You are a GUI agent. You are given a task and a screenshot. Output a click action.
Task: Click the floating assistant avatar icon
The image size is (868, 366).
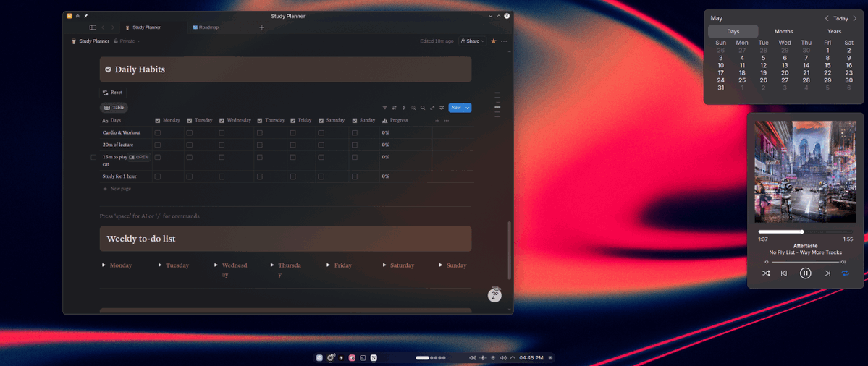494,295
